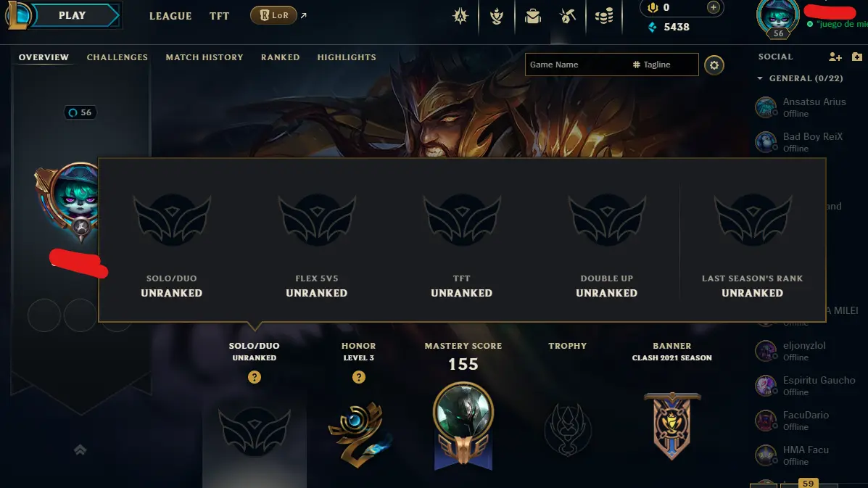Click the purchase RP plus button
The width and height of the screenshot is (868, 488).
pyautogui.click(x=713, y=7)
